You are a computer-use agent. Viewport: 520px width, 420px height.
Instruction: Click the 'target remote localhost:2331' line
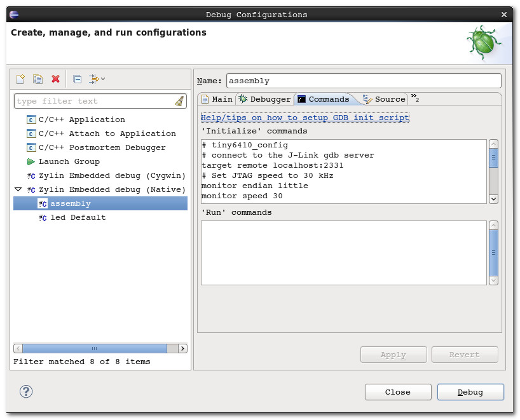(273, 165)
